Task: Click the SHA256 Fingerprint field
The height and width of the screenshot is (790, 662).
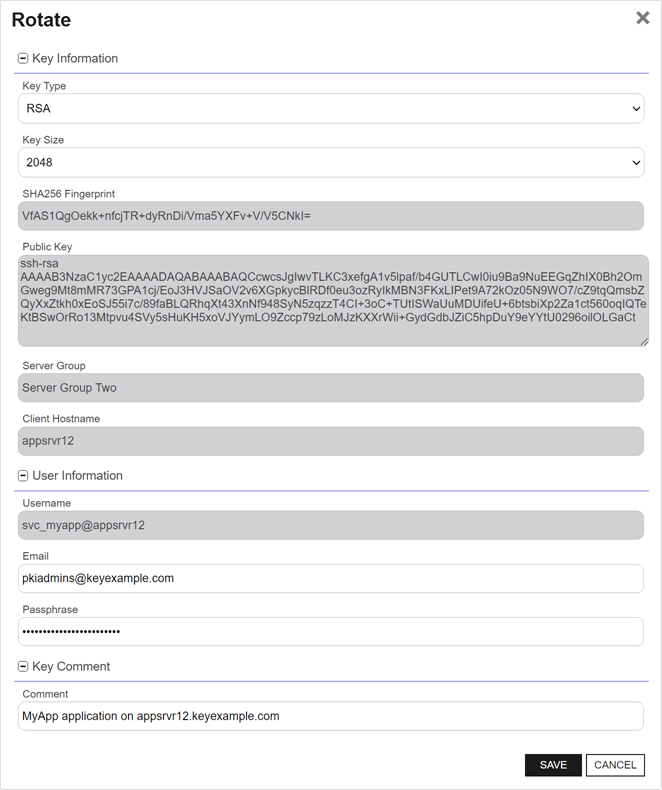Action: pos(331,215)
